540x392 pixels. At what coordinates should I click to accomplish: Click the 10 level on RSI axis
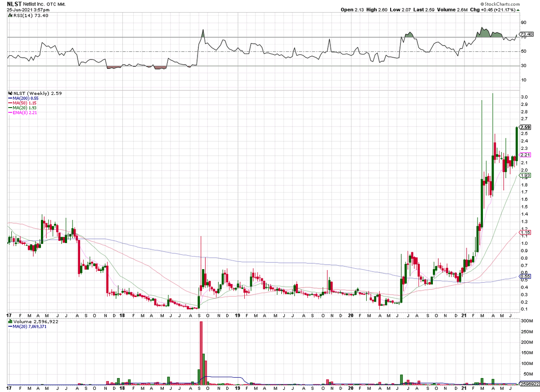click(524, 80)
